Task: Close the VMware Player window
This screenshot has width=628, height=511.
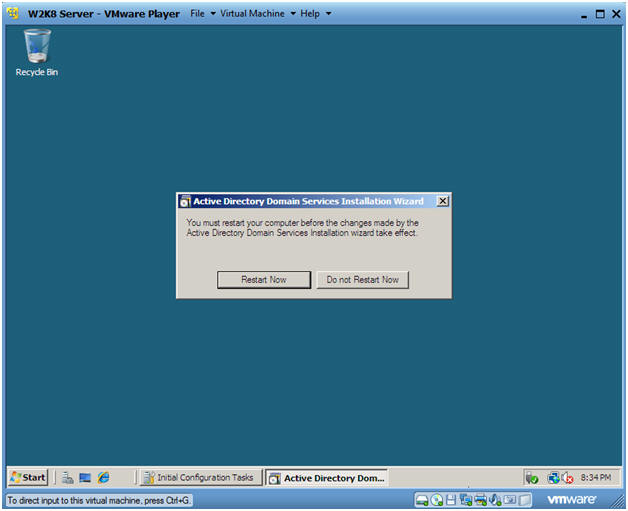Action: [616, 14]
